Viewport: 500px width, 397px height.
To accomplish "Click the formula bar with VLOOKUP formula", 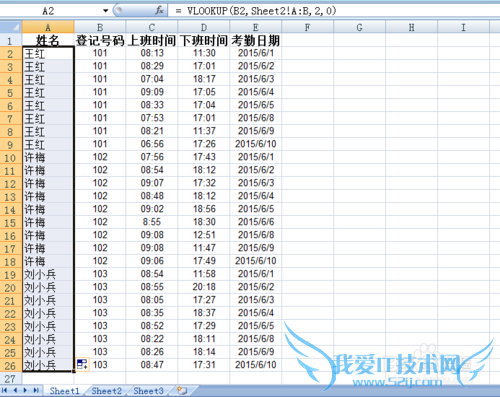I will click(333, 11).
